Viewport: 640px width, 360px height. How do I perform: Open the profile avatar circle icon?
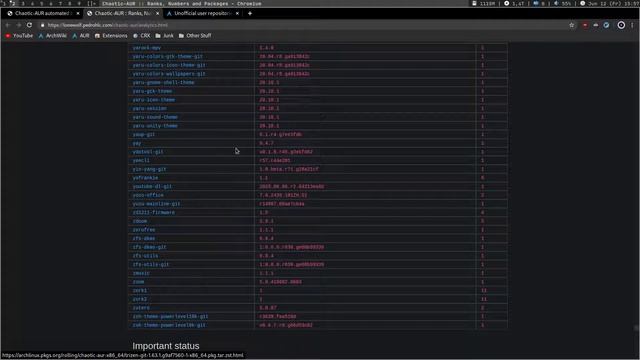point(621,25)
